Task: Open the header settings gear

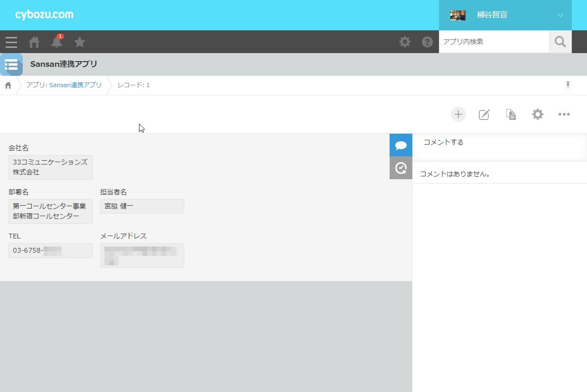Action: (405, 42)
